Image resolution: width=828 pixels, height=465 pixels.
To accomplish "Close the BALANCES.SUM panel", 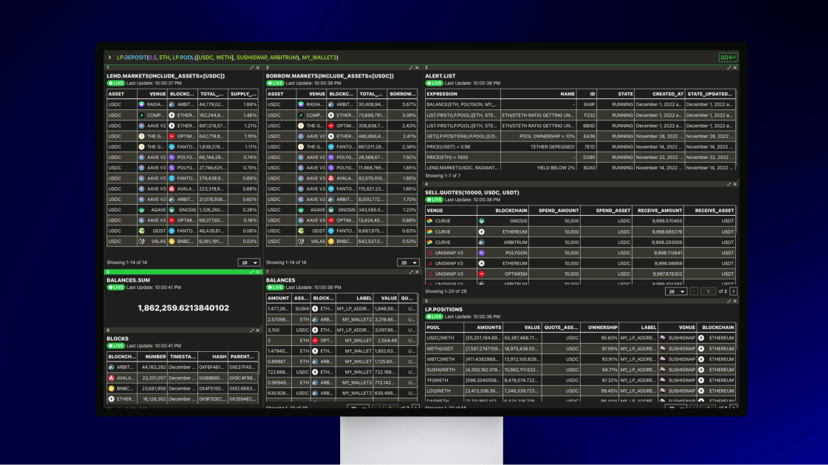I will [258, 272].
